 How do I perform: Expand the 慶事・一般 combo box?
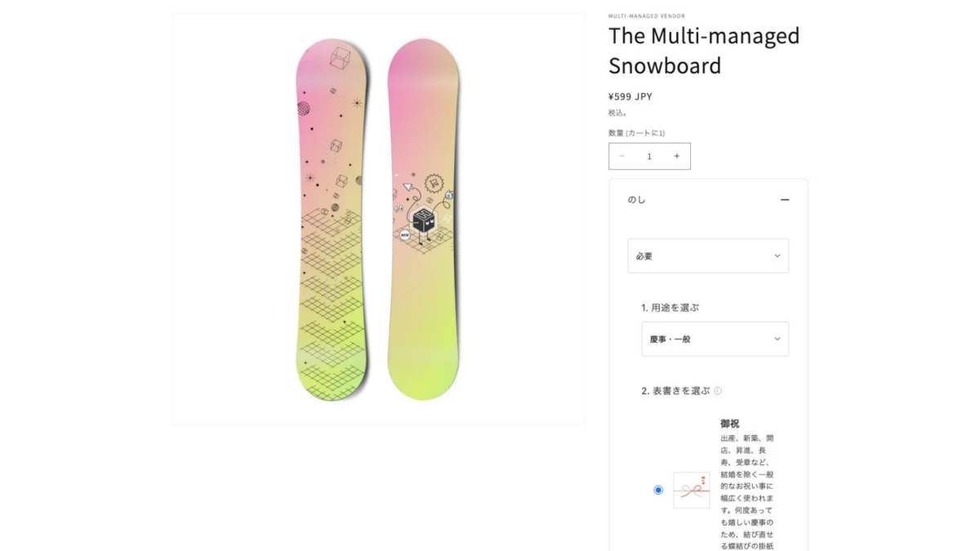pyautogui.click(x=715, y=339)
